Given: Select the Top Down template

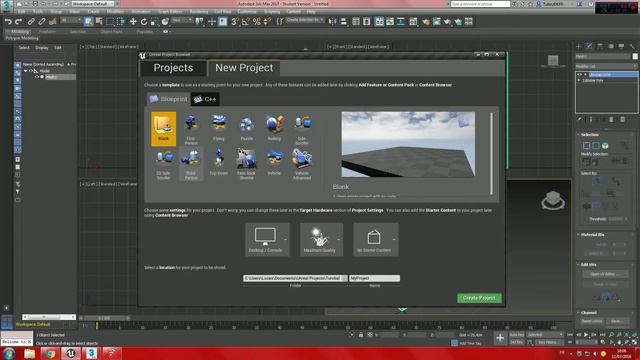Looking at the screenshot, I should [219, 164].
